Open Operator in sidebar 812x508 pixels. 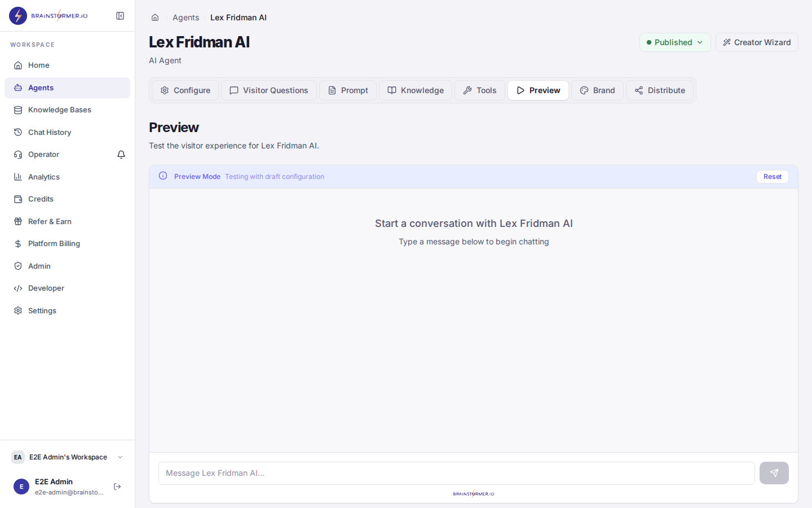pyautogui.click(x=59, y=155)
